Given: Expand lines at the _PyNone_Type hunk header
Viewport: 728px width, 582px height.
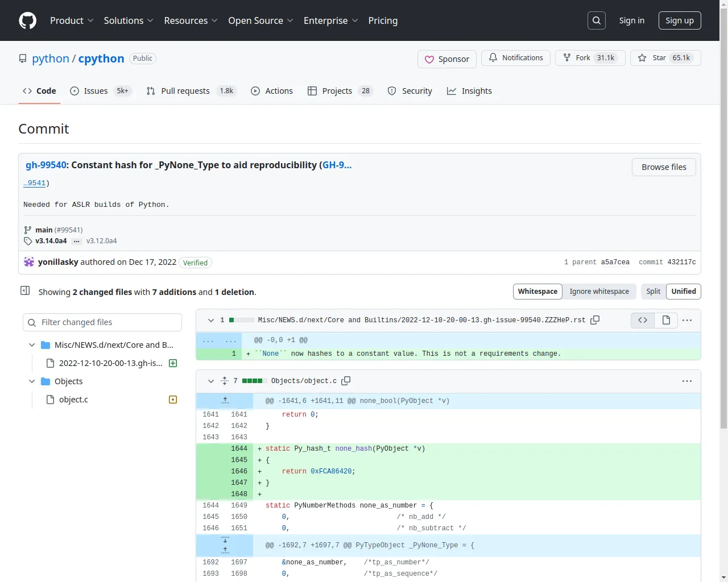Looking at the screenshot, I should pyautogui.click(x=225, y=545).
